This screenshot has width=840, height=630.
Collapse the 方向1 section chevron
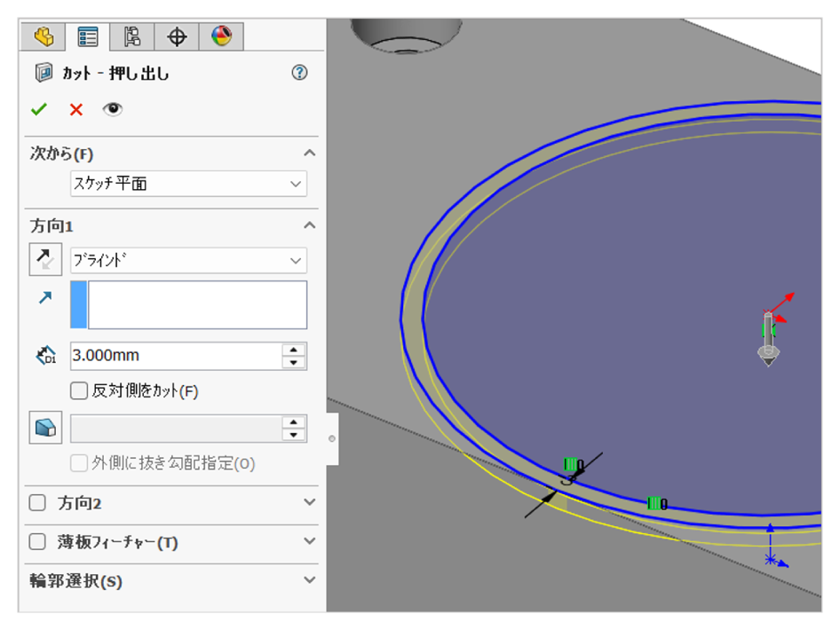(309, 225)
